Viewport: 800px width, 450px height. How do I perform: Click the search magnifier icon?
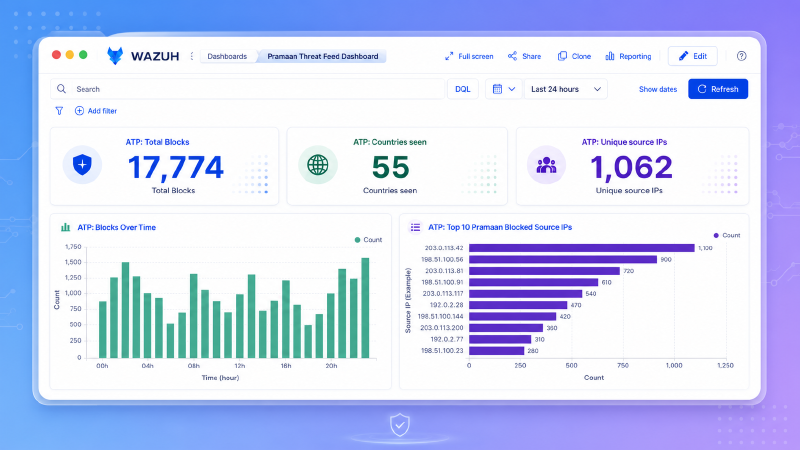[x=61, y=89]
